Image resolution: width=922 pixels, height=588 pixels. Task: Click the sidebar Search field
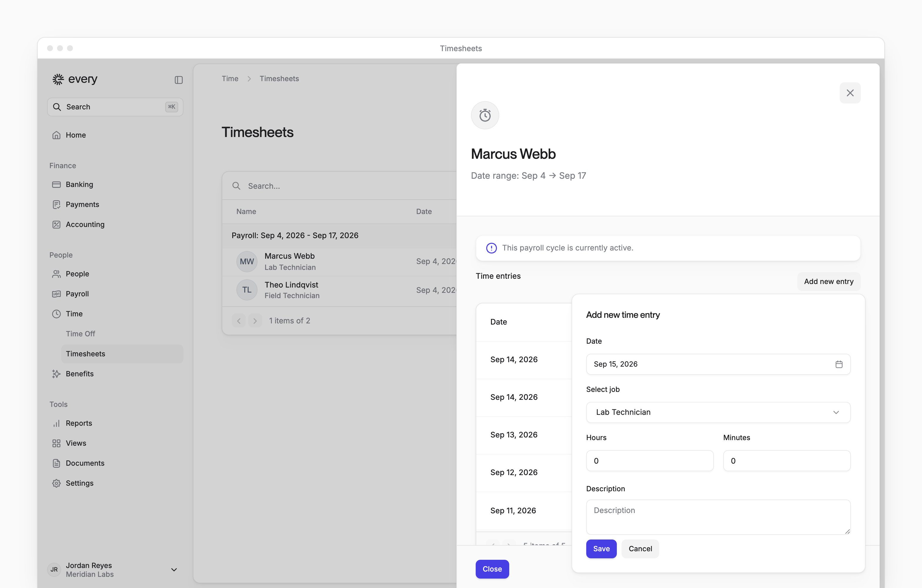point(115,107)
